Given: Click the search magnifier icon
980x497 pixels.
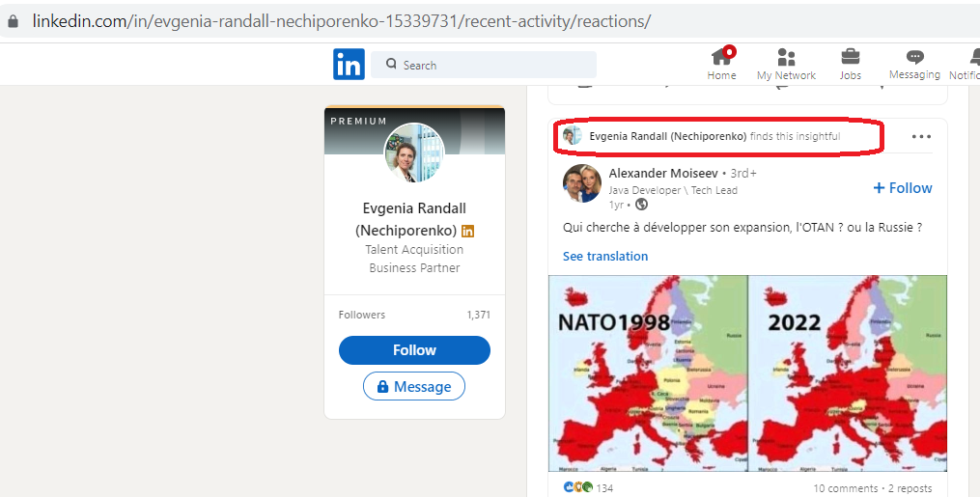Looking at the screenshot, I should tap(391, 64).
